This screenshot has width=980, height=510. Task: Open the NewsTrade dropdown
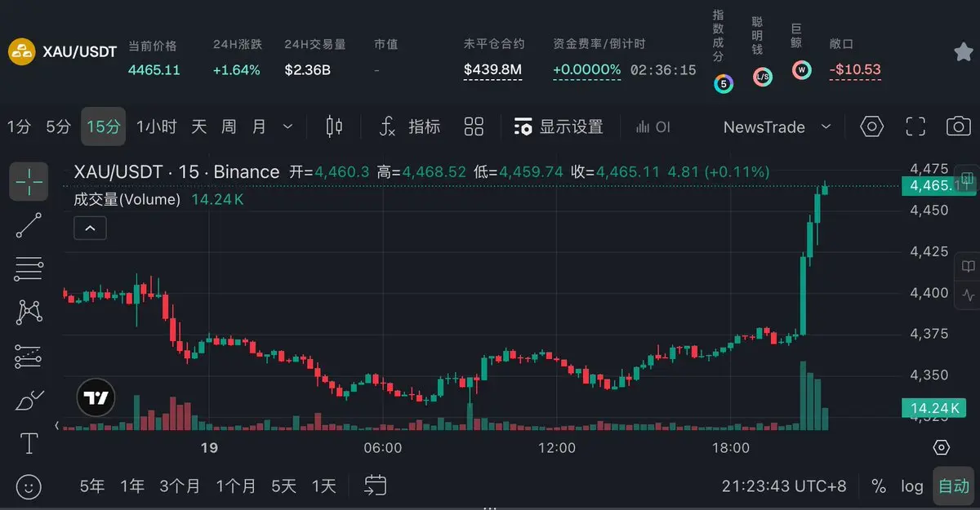[x=777, y=126]
